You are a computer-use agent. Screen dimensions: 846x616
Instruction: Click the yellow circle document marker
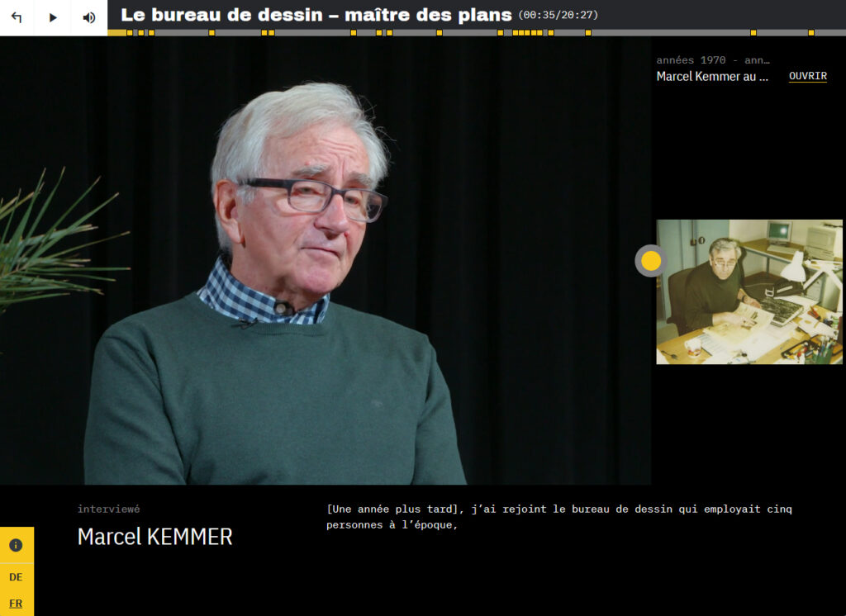(651, 261)
